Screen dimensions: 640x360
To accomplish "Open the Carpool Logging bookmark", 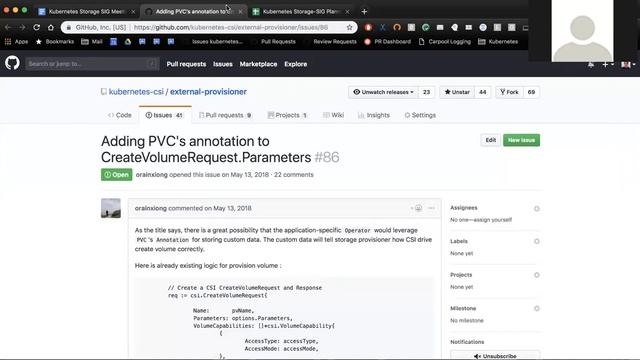I will click(x=445, y=42).
